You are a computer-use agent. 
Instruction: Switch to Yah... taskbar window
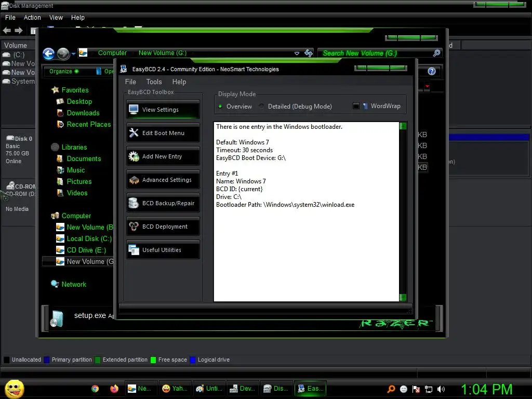click(175, 389)
